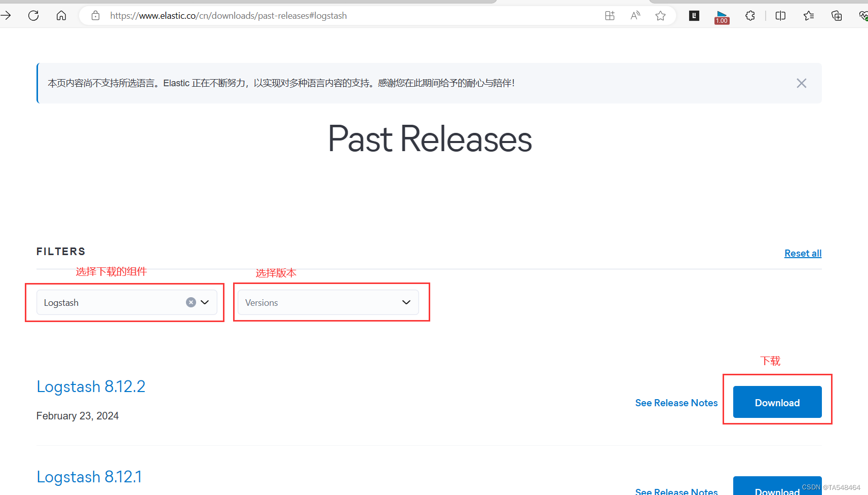Viewport: 868px width, 495px height.
Task: Click the Past Releases heading
Action: click(430, 138)
